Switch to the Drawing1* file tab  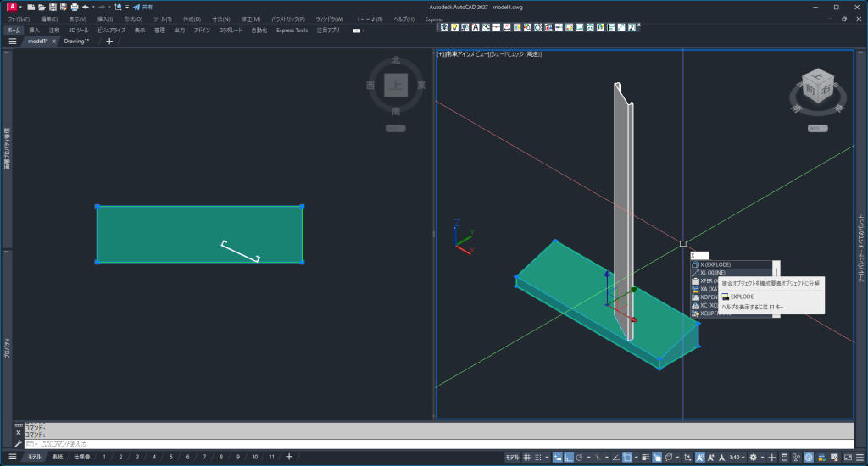coord(76,41)
